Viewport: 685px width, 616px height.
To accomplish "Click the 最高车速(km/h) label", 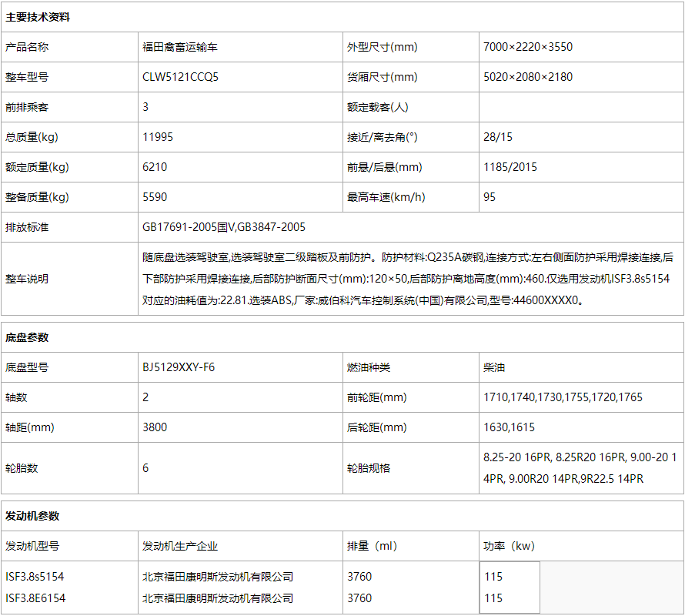I will point(386,197).
